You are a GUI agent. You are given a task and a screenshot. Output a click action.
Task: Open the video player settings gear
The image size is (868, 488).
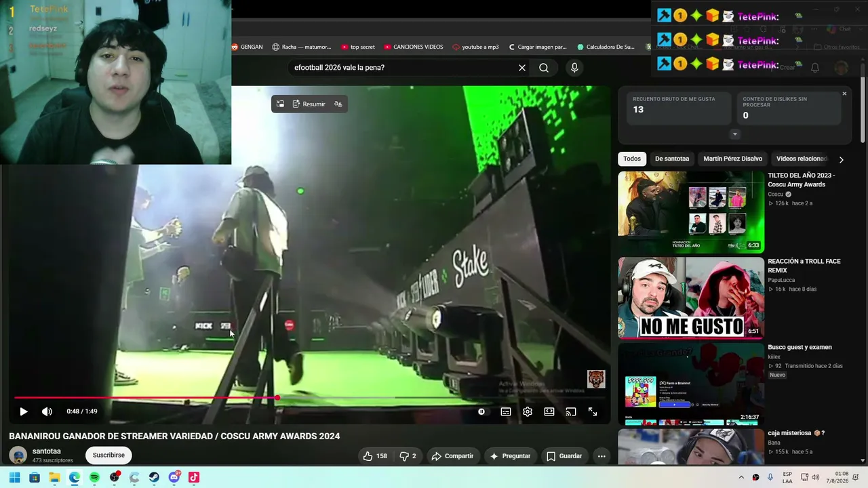pyautogui.click(x=528, y=411)
